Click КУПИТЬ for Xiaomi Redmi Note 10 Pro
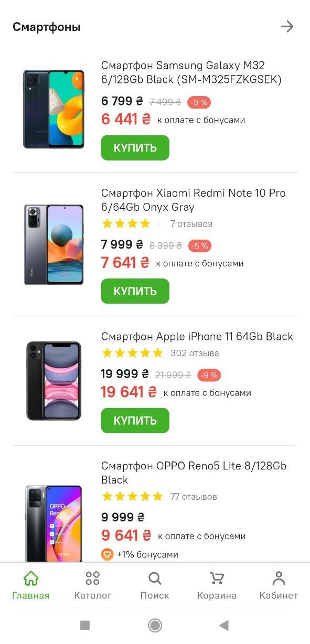The height and width of the screenshot is (644, 310). coord(135,291)
